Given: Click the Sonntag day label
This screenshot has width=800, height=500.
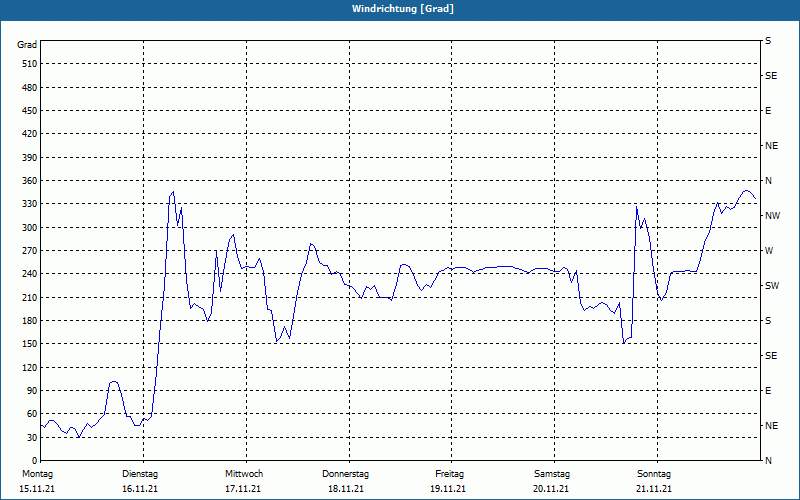Looking at the screenshot, I should pos(654,474).
